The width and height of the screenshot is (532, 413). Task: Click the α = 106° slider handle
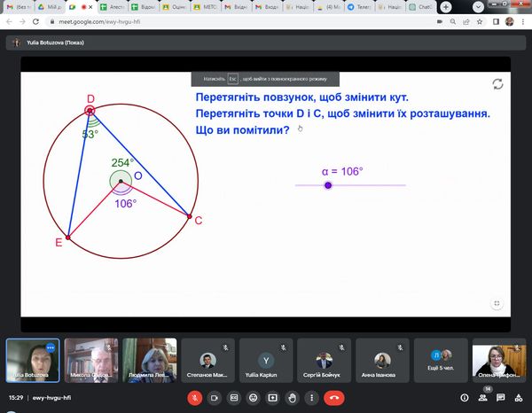328,185
